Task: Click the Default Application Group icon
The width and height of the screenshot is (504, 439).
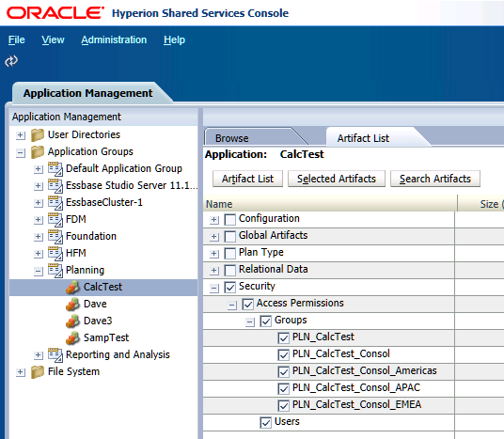Action: (55, 168)
